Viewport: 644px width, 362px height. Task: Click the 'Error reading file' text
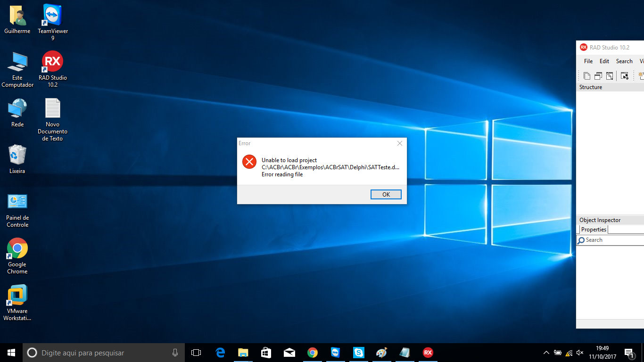282,174
